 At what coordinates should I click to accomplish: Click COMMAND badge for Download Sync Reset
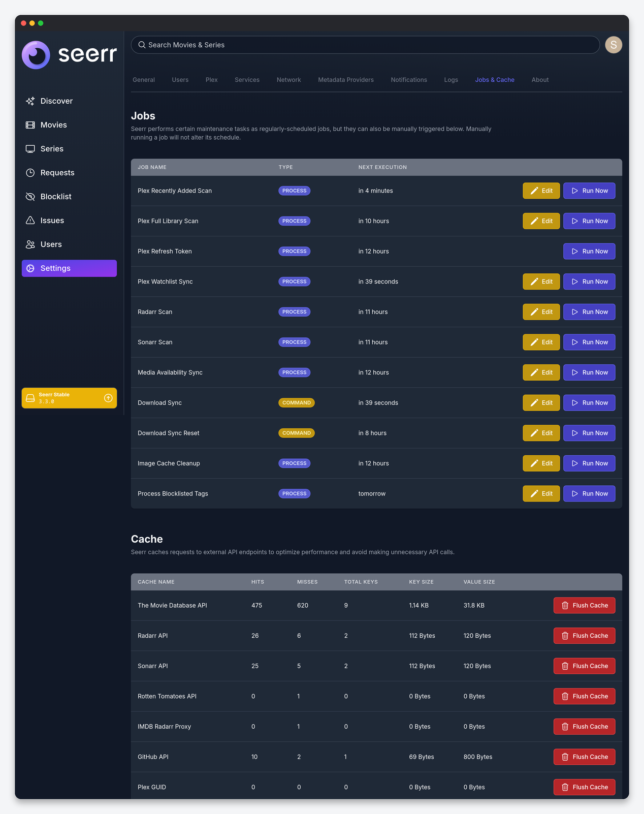(x=297, y=433)
